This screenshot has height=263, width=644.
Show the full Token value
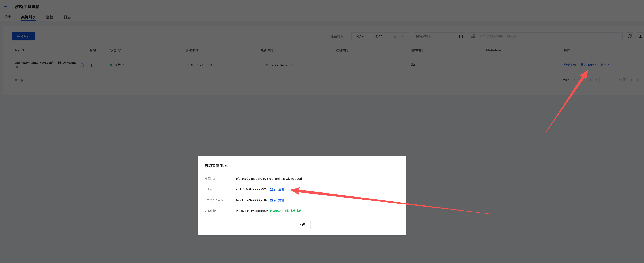273,189
